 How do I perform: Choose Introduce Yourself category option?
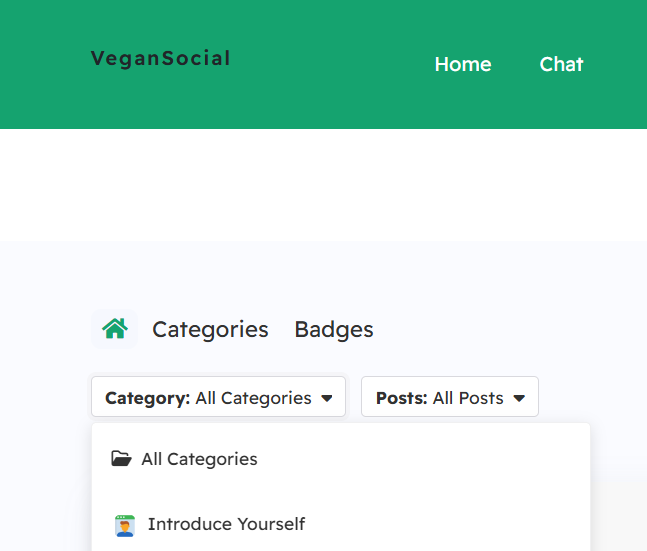(226, 524)
